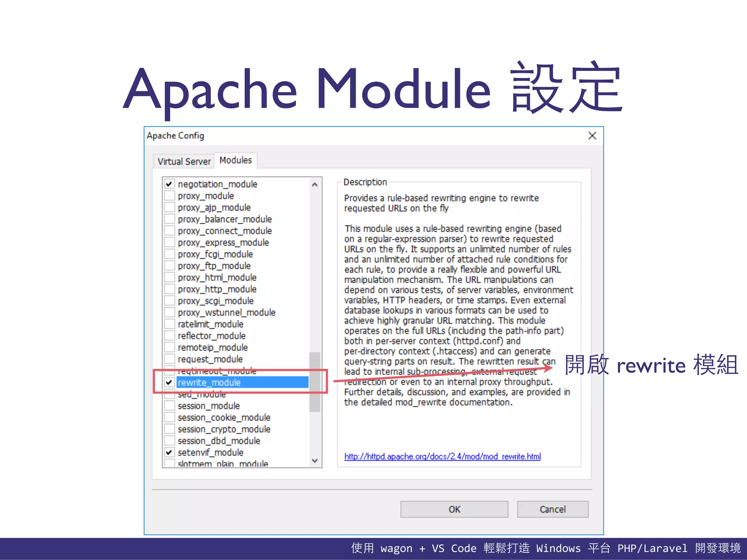Close the Apache Config dialog
The height and width of the screenshot is (560, 747).
click(592, 136)
